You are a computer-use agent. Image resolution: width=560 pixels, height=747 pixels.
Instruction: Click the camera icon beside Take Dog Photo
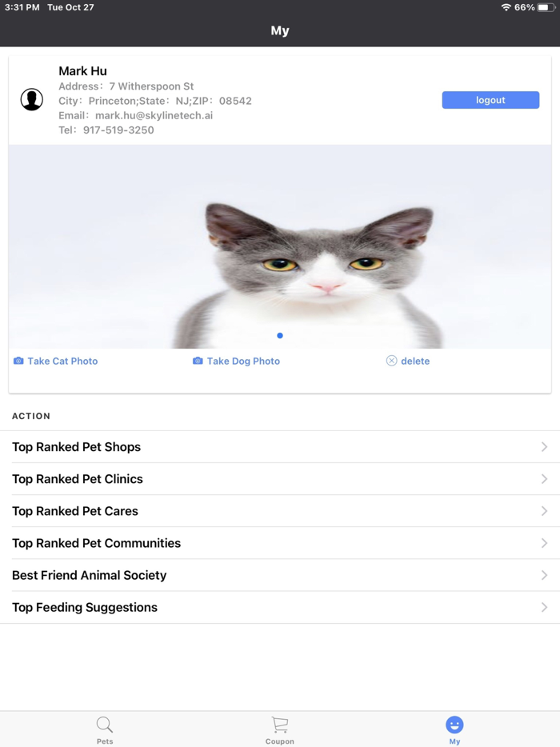pyautogui.click(x=198, y=361)
